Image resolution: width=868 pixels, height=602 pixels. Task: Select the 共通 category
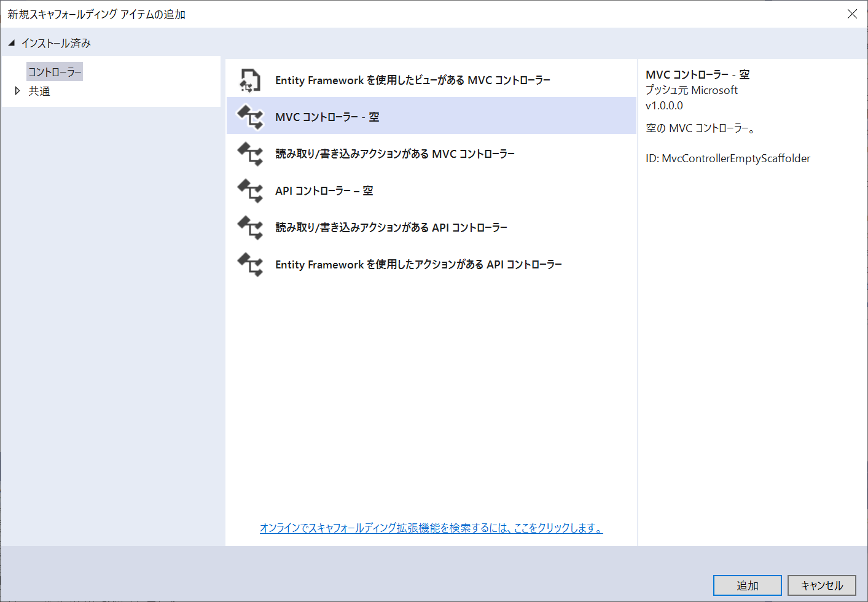[x=39, y=91]
